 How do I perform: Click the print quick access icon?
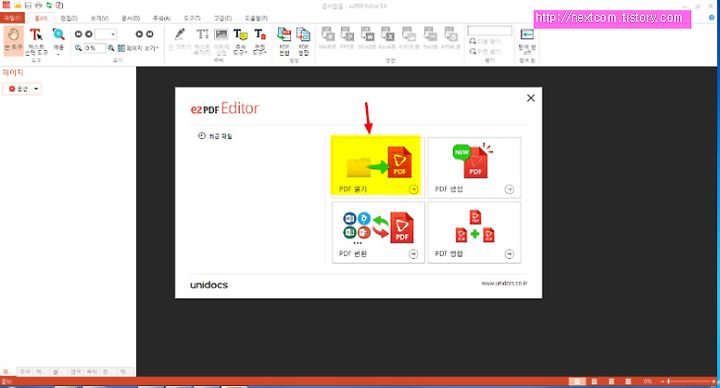(39, 6)
